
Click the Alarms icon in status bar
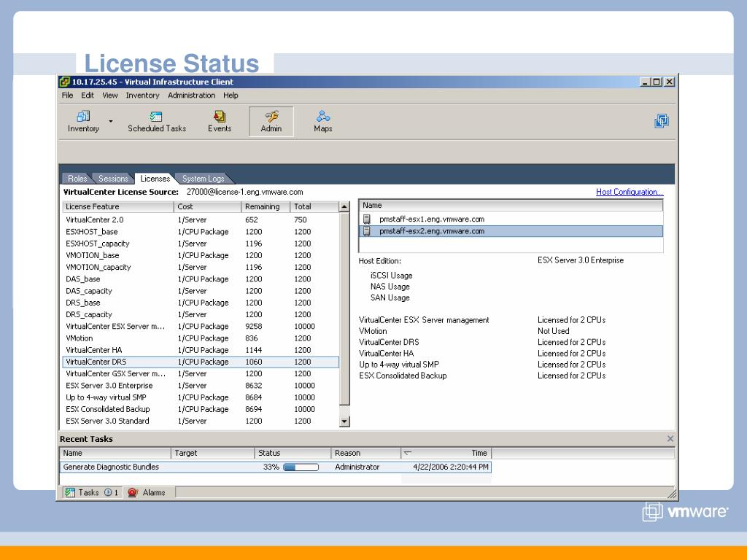click(133, 492)
